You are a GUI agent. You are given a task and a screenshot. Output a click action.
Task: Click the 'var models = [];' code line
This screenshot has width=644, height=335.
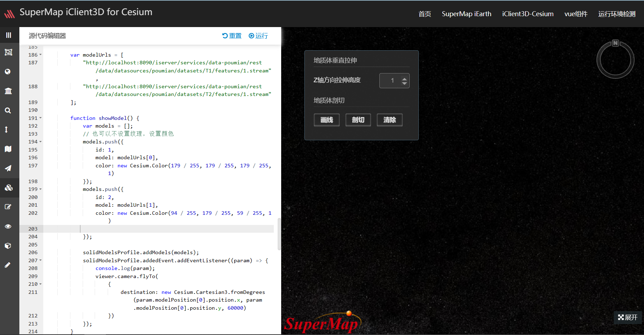(x=108, y=126)
